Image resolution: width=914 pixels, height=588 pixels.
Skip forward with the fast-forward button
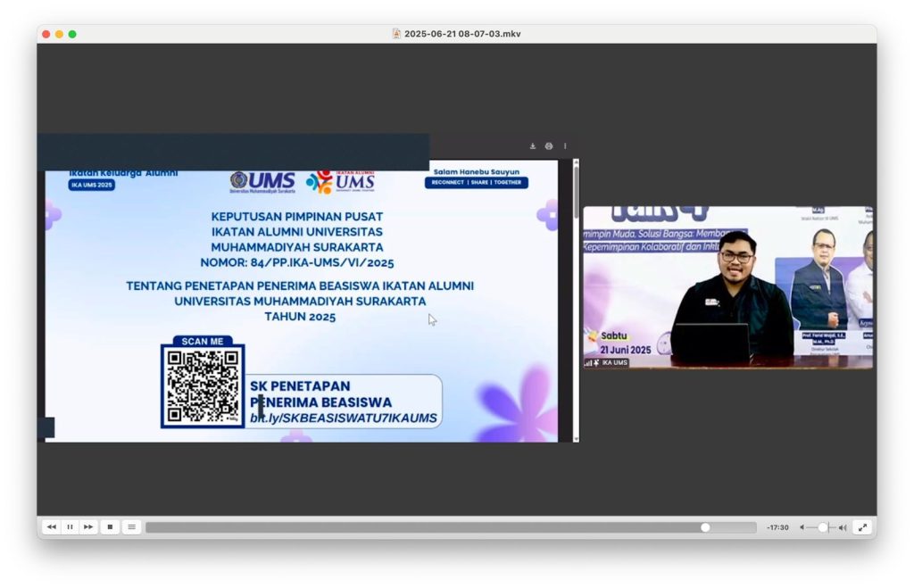(88, 526)
